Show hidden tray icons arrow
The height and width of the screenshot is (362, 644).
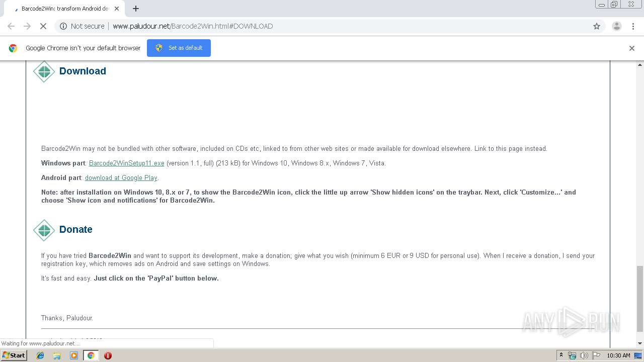561,355
